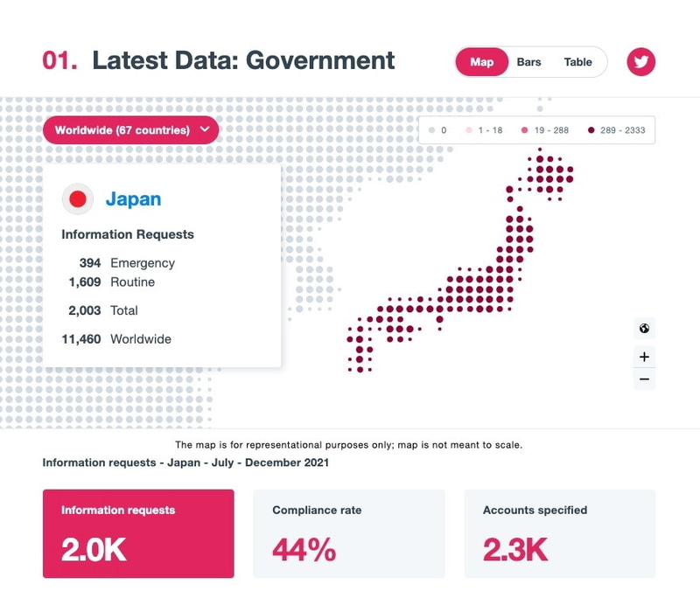Click the Japan country name link
700x598 pixels.
point(133,199)
